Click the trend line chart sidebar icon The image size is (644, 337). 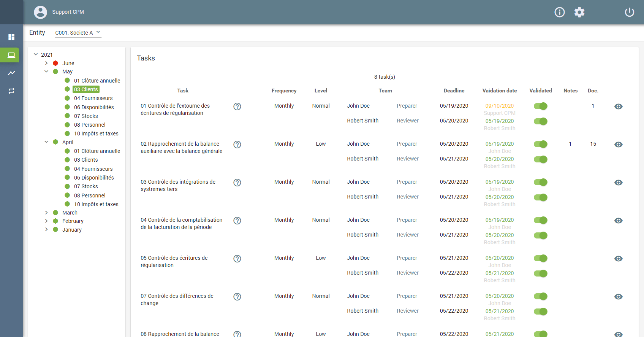(11, 73)
